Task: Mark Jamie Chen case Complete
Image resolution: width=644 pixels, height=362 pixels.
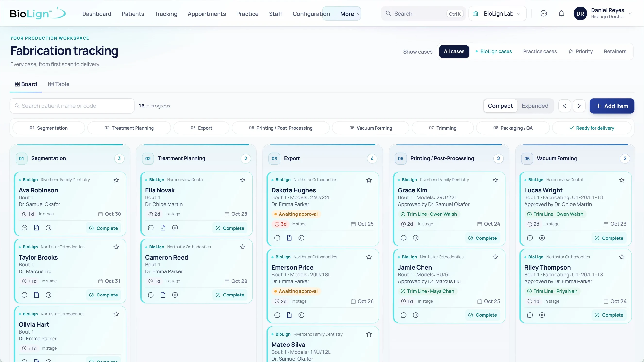Action: pyautogui.click(x=483, y=315)
